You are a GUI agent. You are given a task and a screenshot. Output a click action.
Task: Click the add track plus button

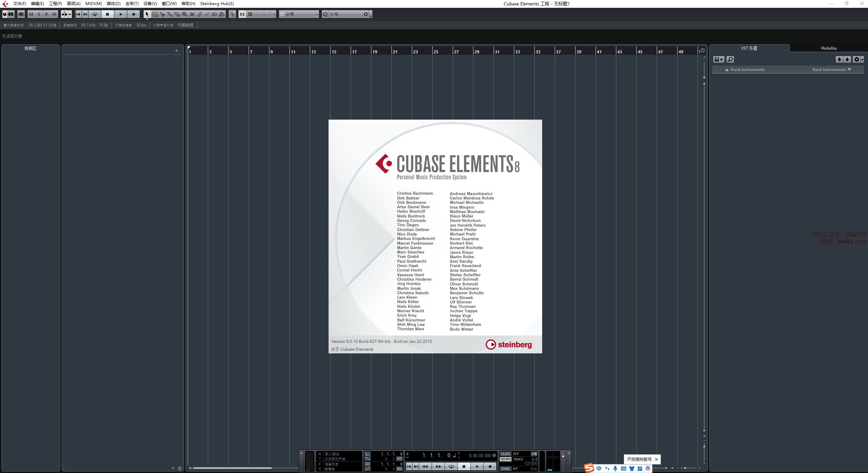pos(177,51)
